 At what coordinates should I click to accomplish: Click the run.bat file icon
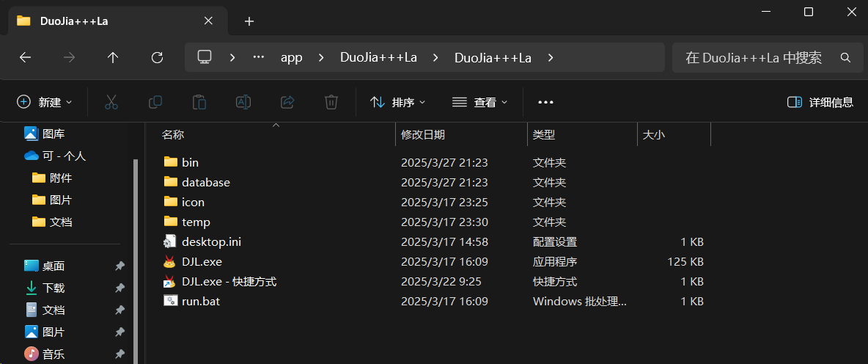(169, 301)
